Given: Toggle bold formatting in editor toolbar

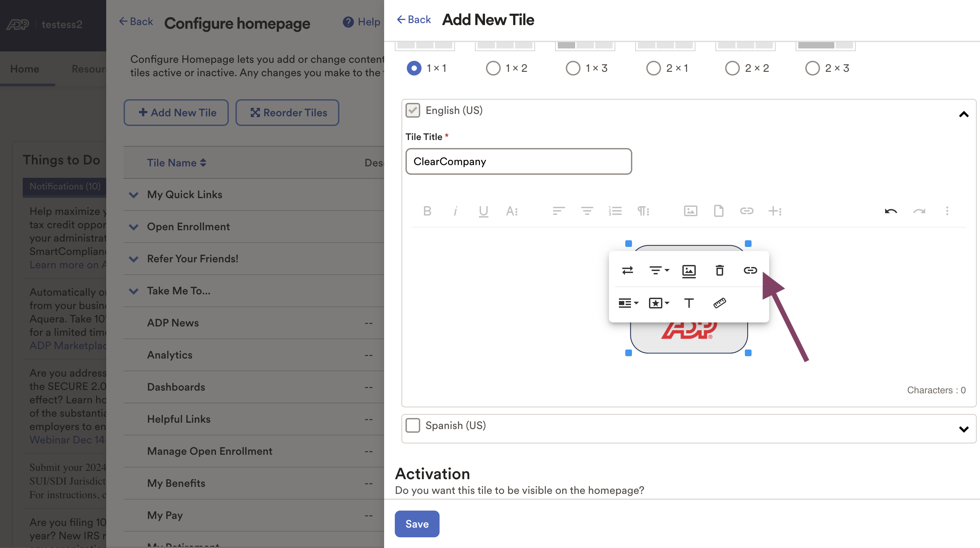Looking at the screenshot, I should (427, 211).
